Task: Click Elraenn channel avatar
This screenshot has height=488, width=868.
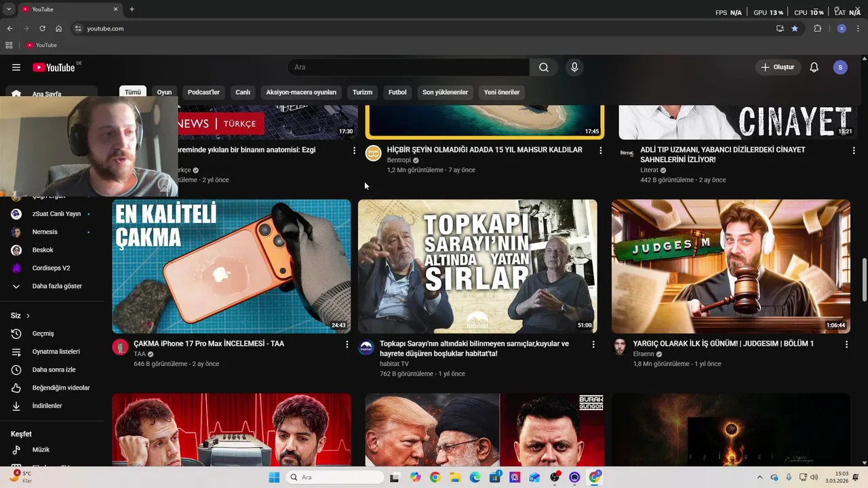Action: tap(620, 348)
